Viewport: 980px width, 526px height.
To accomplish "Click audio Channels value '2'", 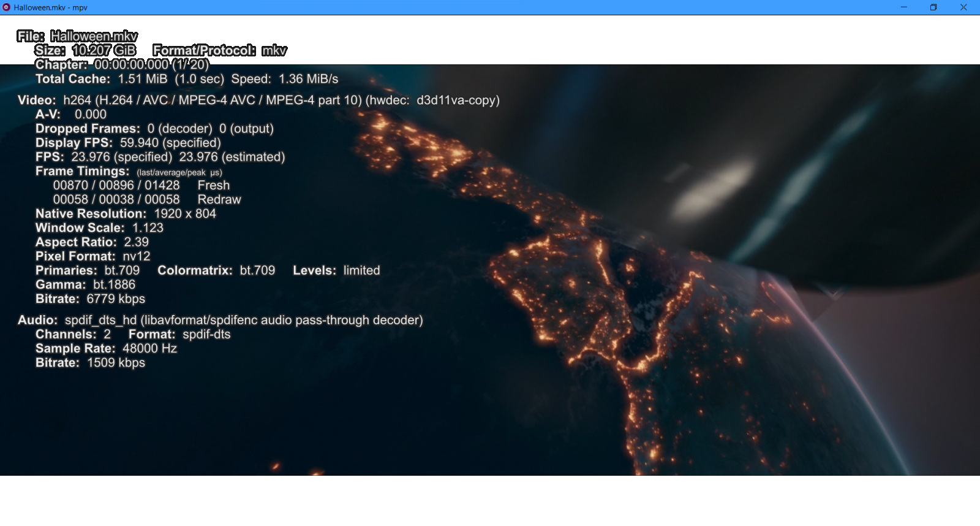I will tap(107, 334).
